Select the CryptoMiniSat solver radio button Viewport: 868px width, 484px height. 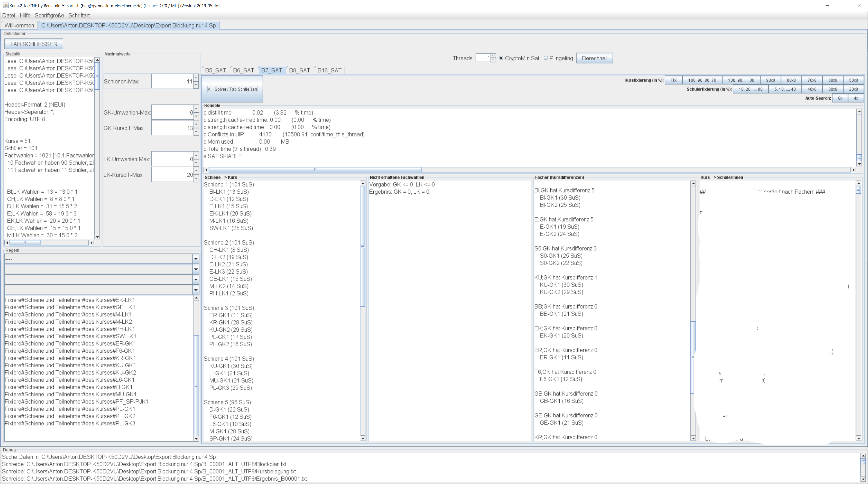coord(501,58)
